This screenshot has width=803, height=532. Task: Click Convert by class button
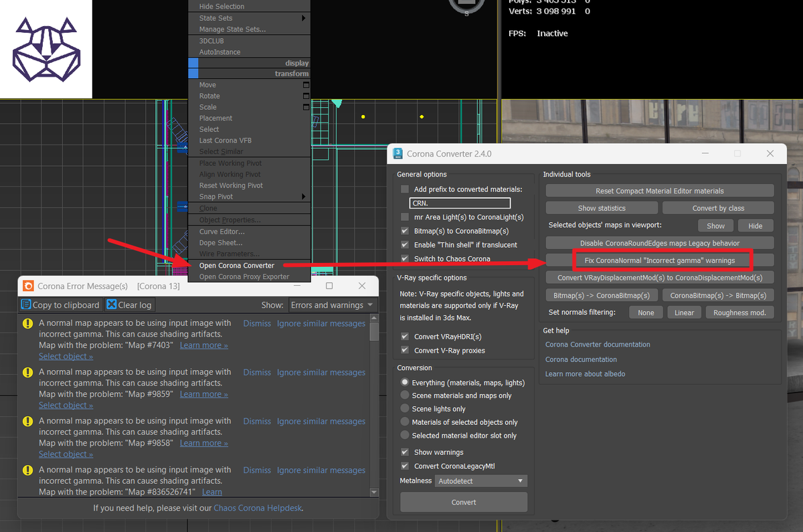[718, 208]
